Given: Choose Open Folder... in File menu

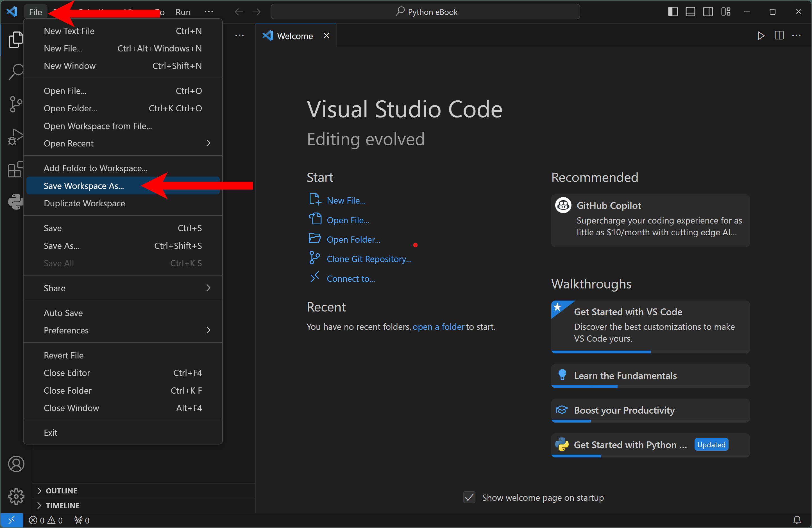Looking at the screenshot, I should [123, 108].
